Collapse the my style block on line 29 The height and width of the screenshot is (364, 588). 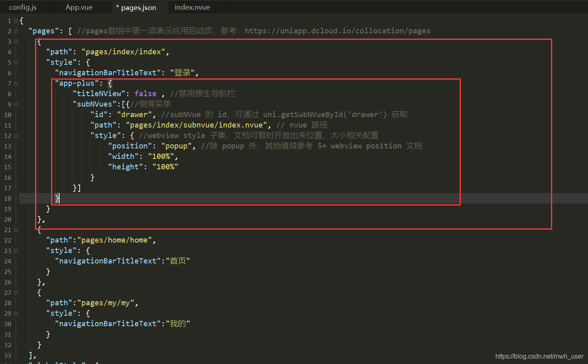coord(16,313)
